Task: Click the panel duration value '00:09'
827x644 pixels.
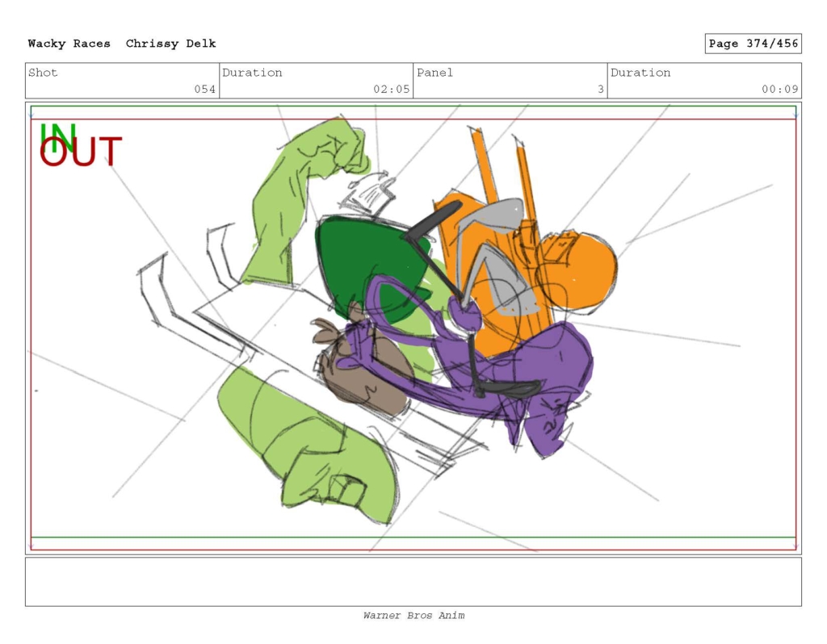Action: [x=779, y=89]
